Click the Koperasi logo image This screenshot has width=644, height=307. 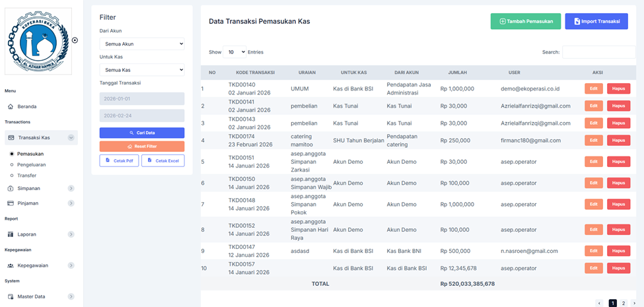coord(38,41)
